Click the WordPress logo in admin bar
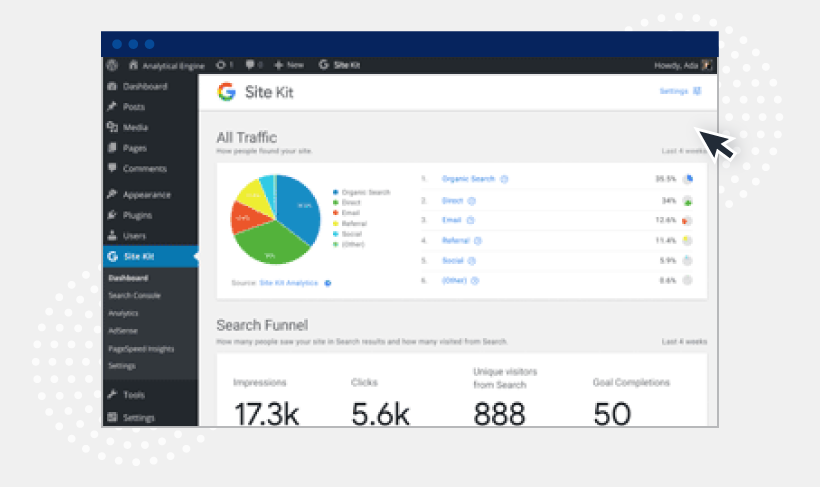Image resolution: width=820 pixels, height=487 pixels. click(x=112, y=65)
